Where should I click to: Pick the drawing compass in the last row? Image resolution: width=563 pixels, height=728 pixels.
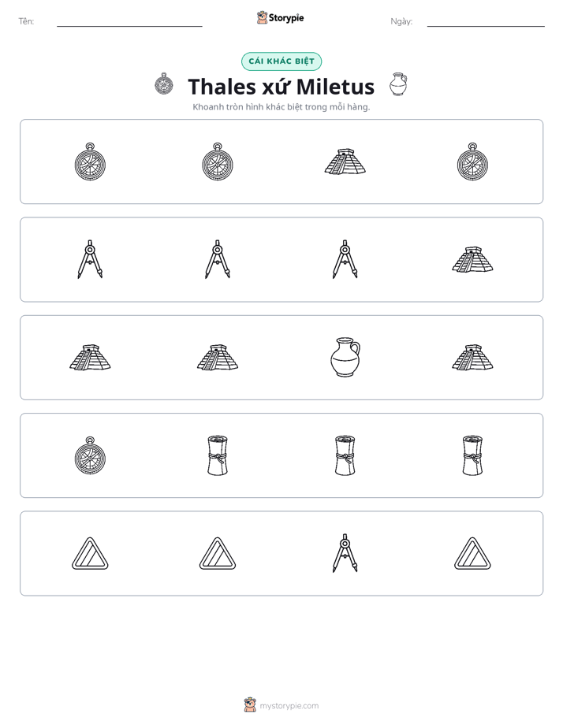345,553
